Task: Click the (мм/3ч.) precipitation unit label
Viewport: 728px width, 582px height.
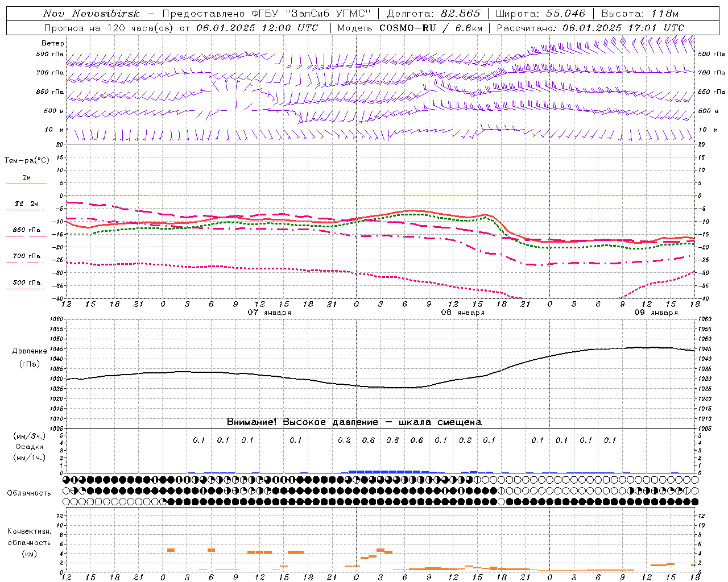Action: [x=30, y=436]
